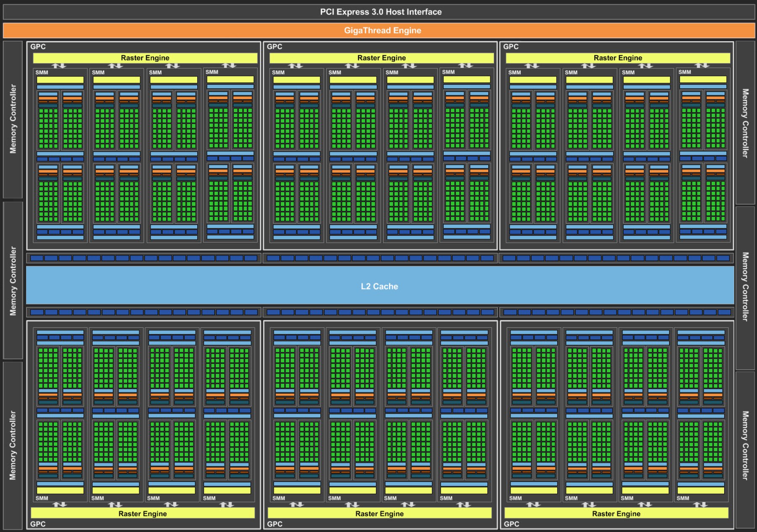Screen dimensions: 757x532
Task: Click arrows under Raster Engine above first top-left SMM
Action: tap(59, 66)
